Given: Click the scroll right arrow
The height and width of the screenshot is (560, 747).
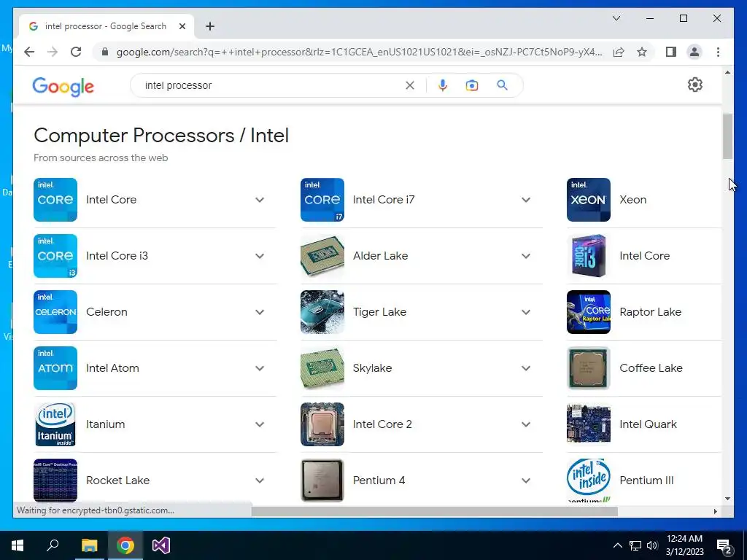Looking at the screenshot, I should tap(715, 511).
